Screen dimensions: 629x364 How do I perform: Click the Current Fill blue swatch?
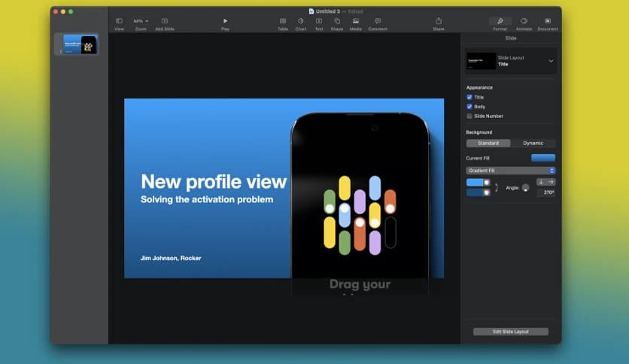tap(542, 158)
